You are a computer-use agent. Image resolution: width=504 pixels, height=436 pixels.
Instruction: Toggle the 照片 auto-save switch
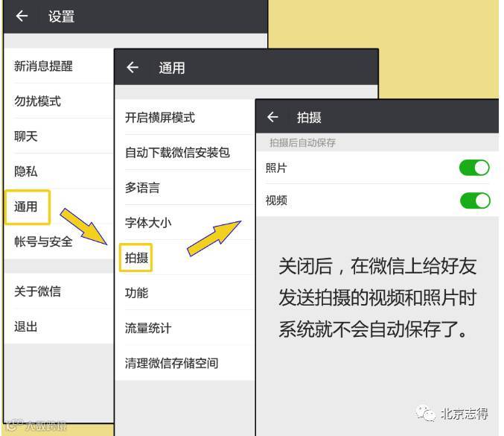pos(474,168)
